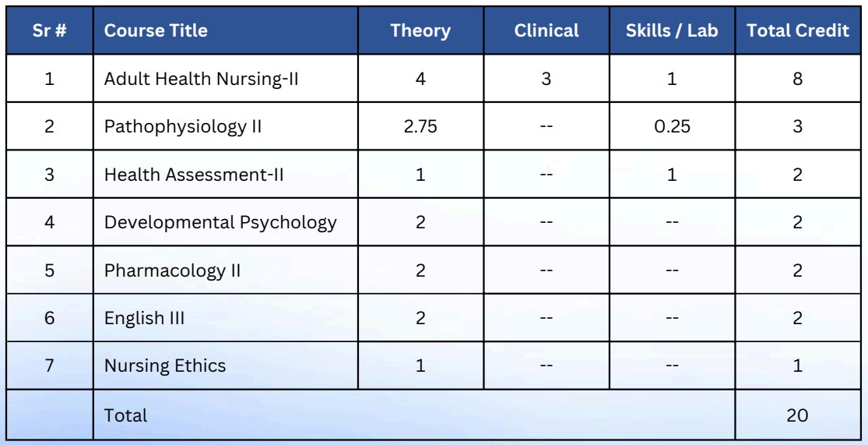The image size is (868, 445).
Task: Select serial number 7 cell
Action: coord(49,366)
